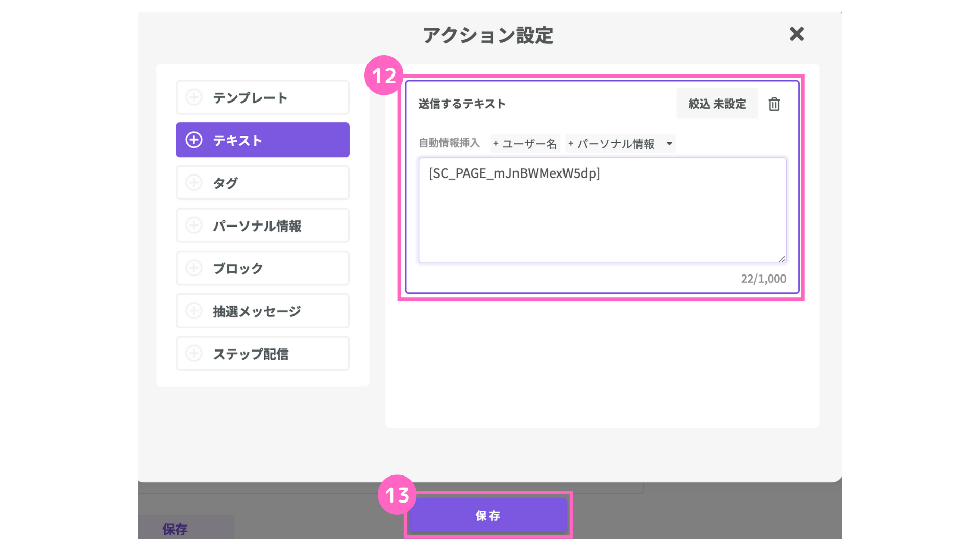Close the アクション設定 dialog with the X
Image resolution: width=980 pixels, height=551 pixels.
796,34
